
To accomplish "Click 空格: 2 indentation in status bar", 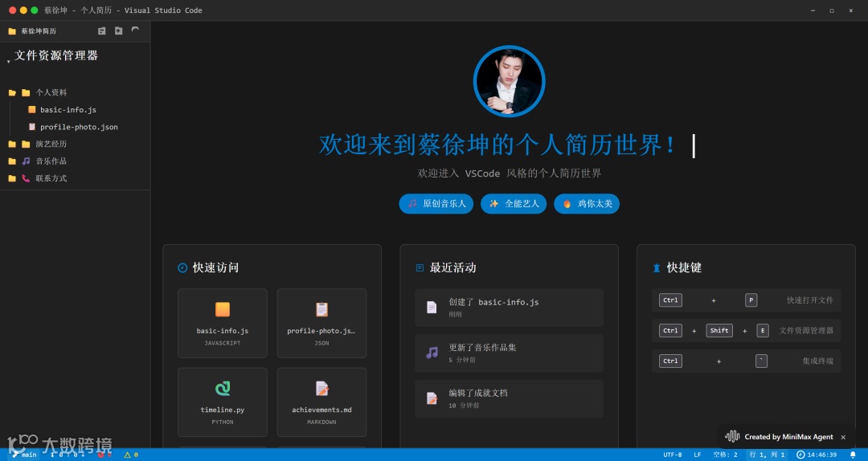I will pyautogui.click(x=725, y=455).
